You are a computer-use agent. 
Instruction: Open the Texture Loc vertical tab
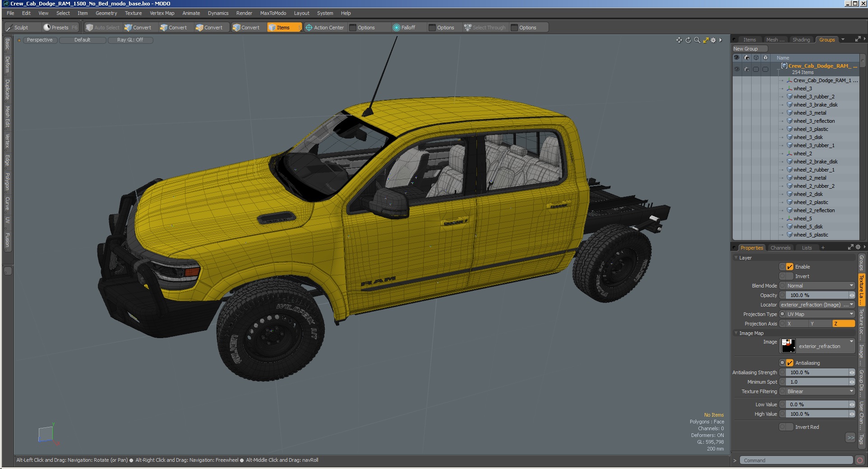pos(861,325)
